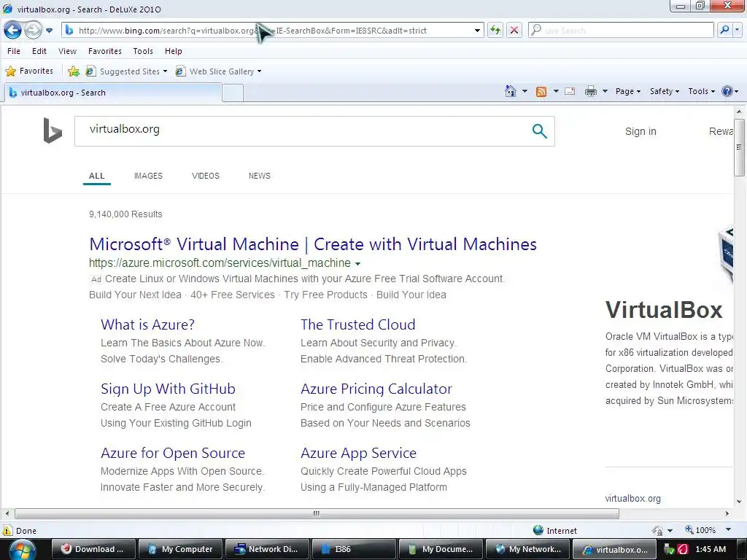
Task: Click the Refresh page icon
Action: [495, 31]
